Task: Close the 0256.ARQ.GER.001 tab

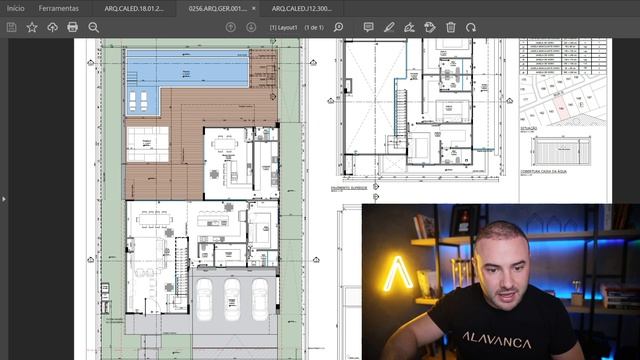Action: (253, 8)
